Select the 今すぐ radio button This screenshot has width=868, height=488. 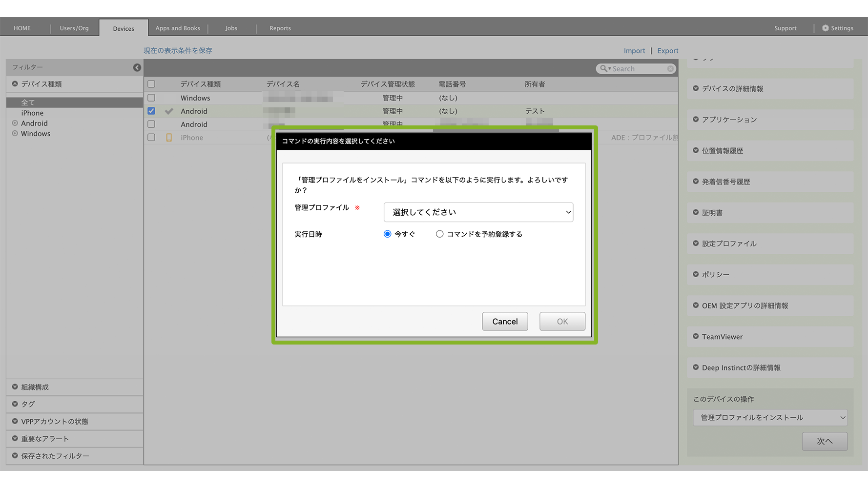tap(388, 234)
